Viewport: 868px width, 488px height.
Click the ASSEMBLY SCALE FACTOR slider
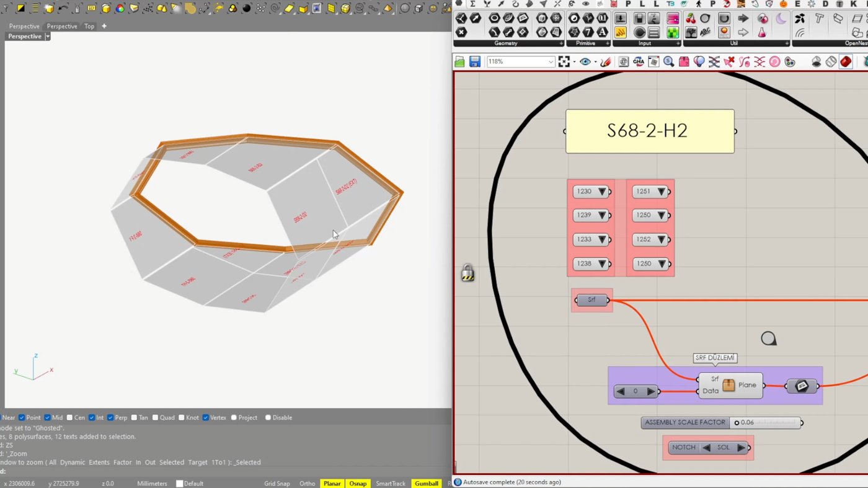coord(722,423)
